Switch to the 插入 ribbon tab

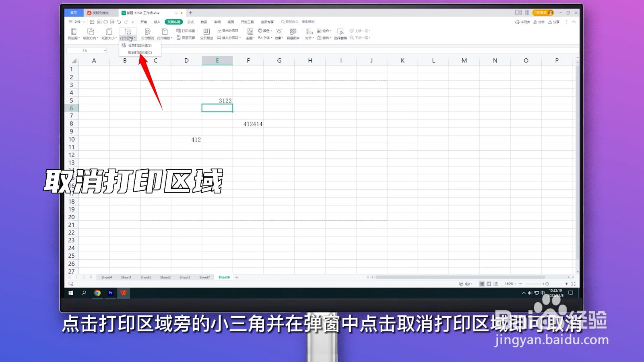tap(157, 22)
